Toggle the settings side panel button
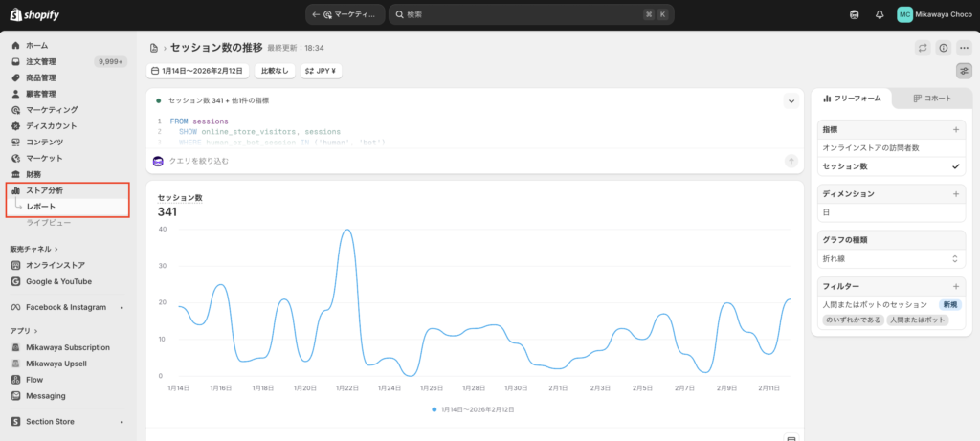980x441 pixels. [964, 71]
